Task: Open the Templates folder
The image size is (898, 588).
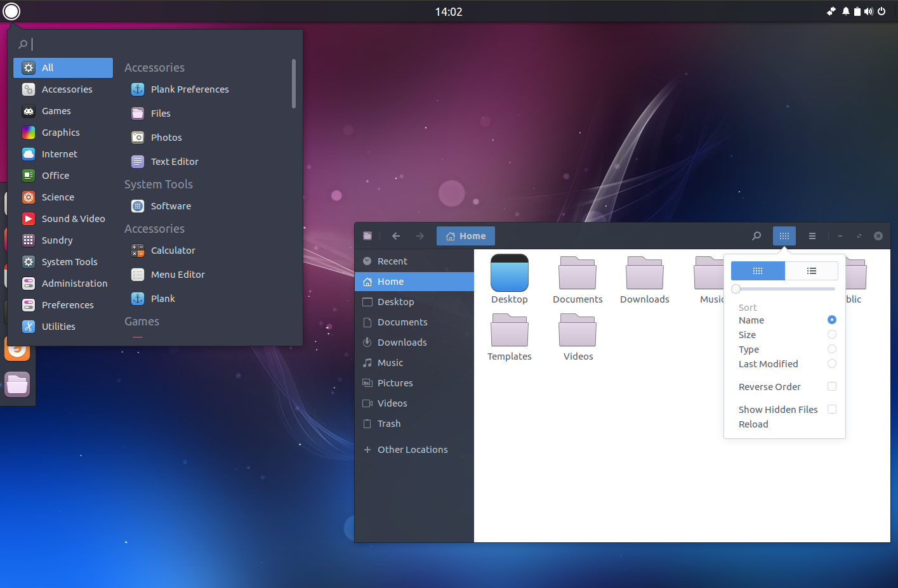Action: point(510,330)
